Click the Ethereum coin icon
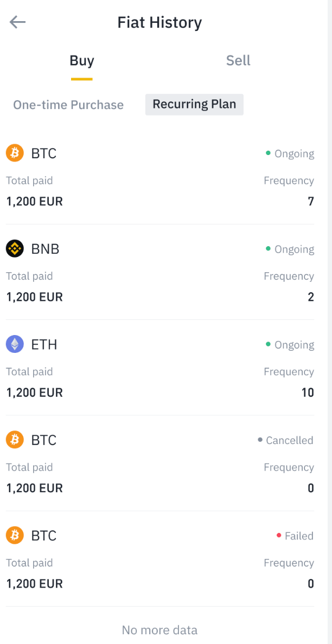 click(x=15, y=344)
